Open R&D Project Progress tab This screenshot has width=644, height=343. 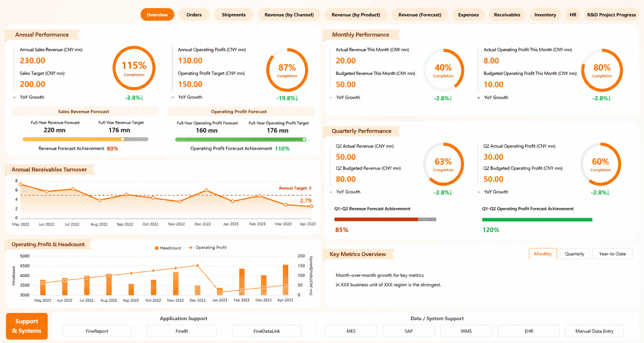tap(611, 15)
